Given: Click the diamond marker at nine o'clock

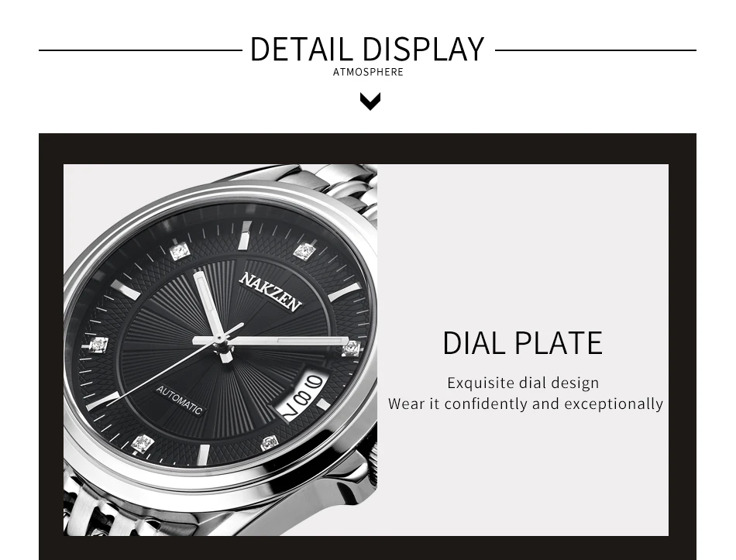Looking at the screenshot, I should (x=98, y=345).
